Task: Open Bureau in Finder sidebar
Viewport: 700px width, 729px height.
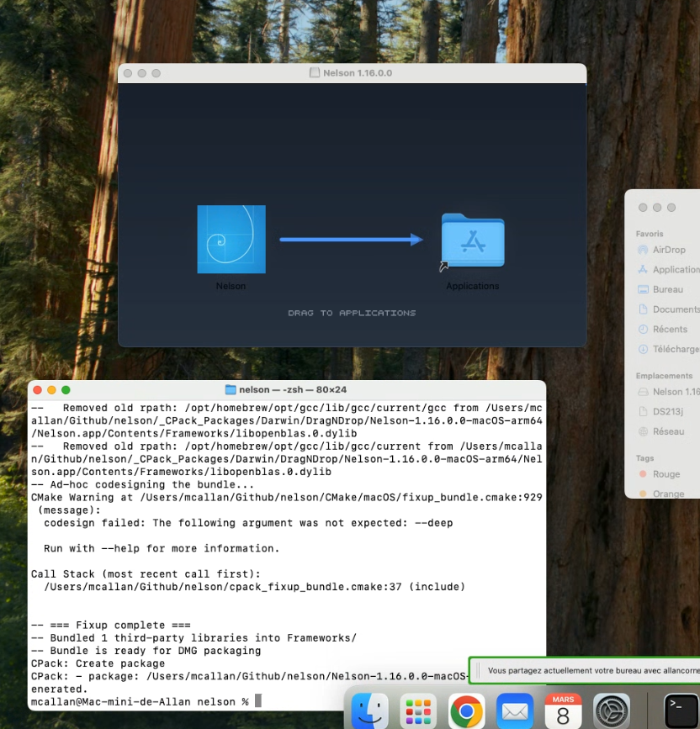Action: tap(669, 289)
